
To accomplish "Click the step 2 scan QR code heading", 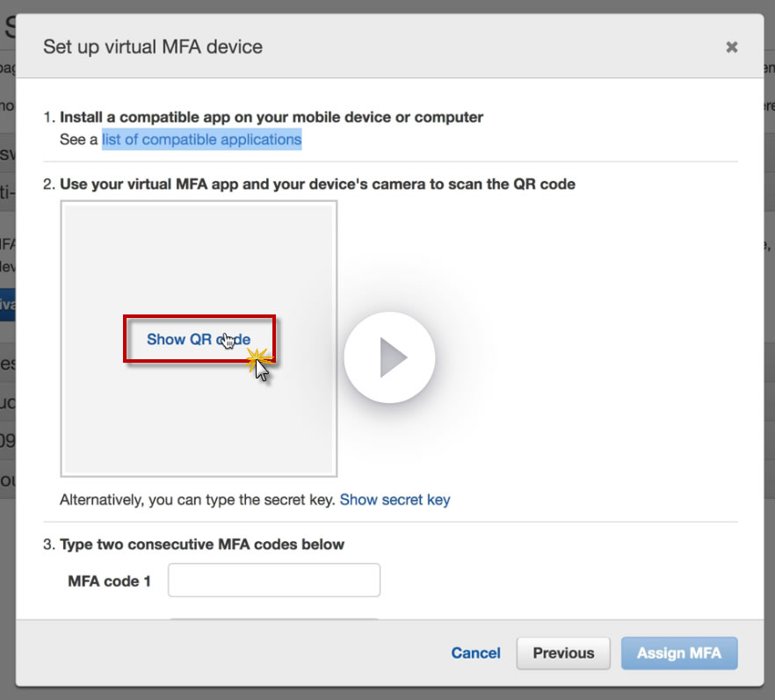I will tap(316, 184).
